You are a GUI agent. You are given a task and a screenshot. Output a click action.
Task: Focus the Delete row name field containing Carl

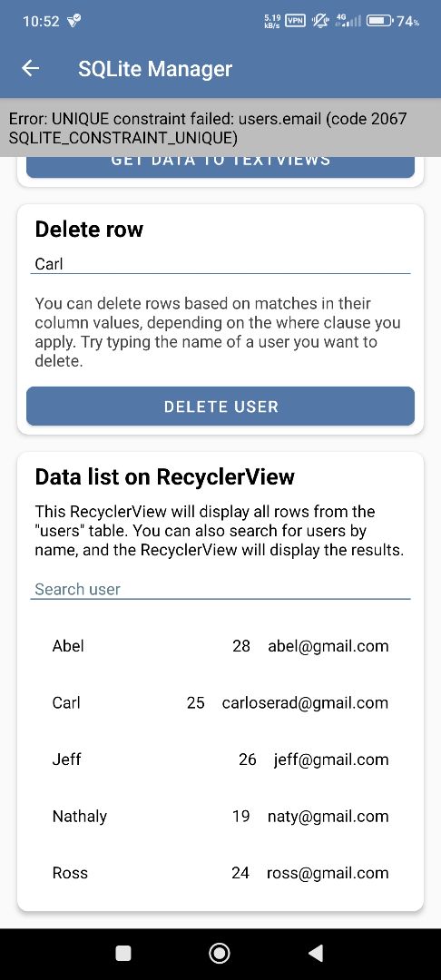point(220,264)
